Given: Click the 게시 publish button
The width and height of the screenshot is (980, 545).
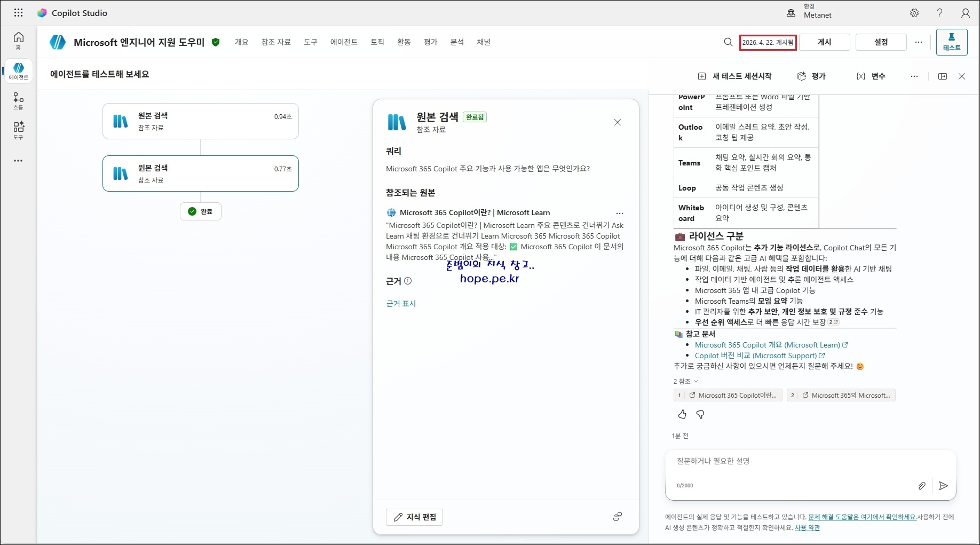Looking at the screenshot, I should tap(825, 42).
